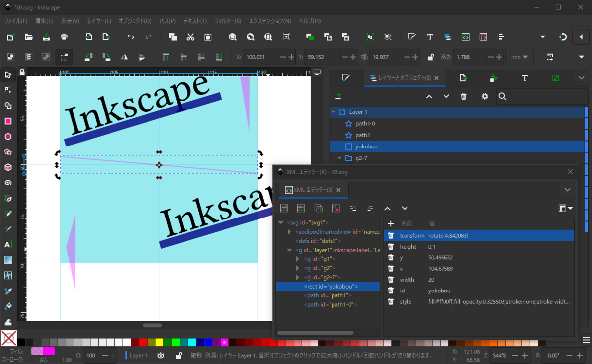Select the Selector arrow tool

(x=8, y=75)
